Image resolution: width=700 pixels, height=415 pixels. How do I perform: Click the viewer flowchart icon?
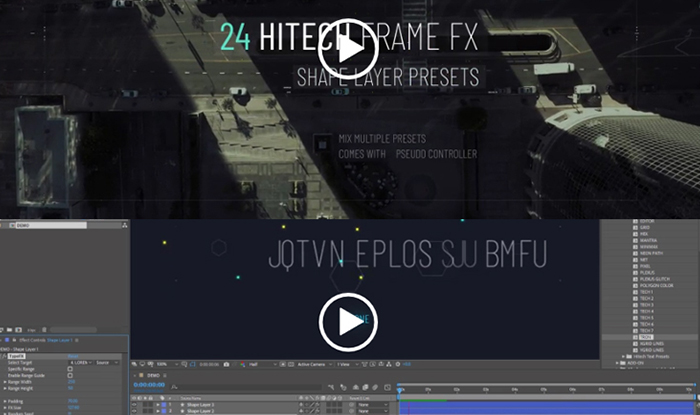(x=389, y=364)
